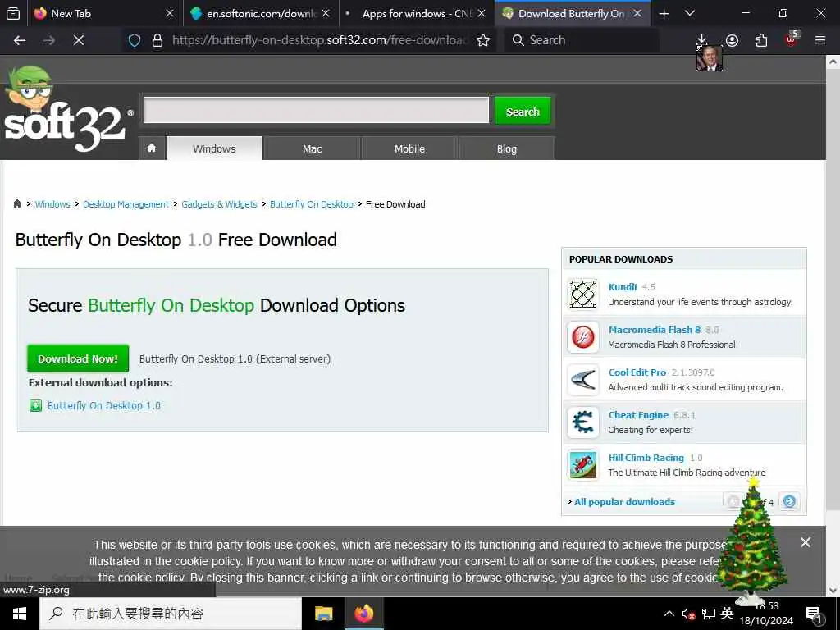The image size is (840, 630).
Task: Show hidden system tray icons
Action: (669, 614)
